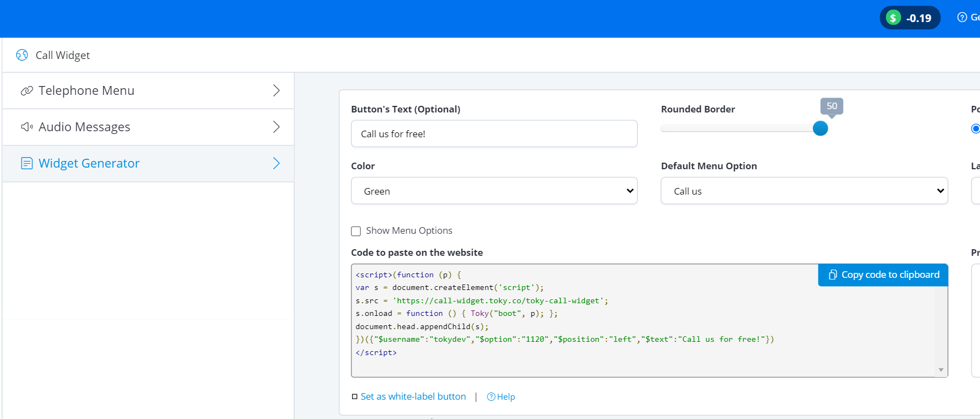This screenshot has height=419, width=980.
Task: Expand Telephone Menu chevron arrow
Action: point(276,91)
